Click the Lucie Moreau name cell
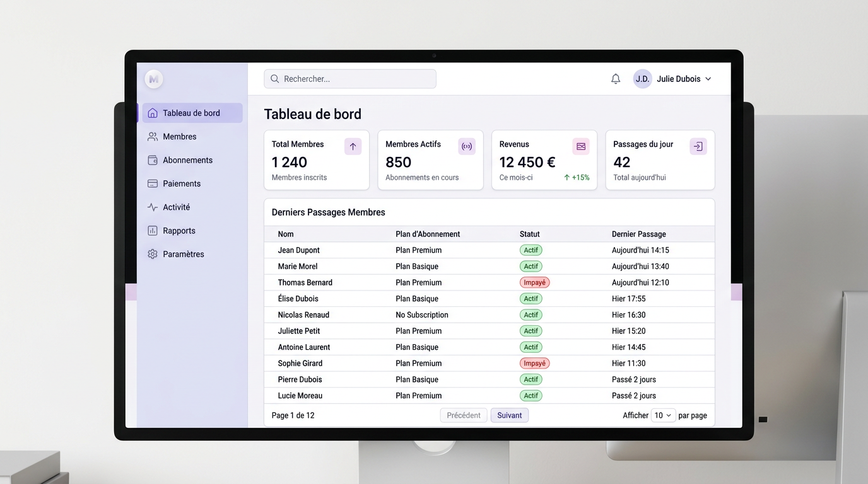Screen dimensions: 868x484 (x=300, y=396)
